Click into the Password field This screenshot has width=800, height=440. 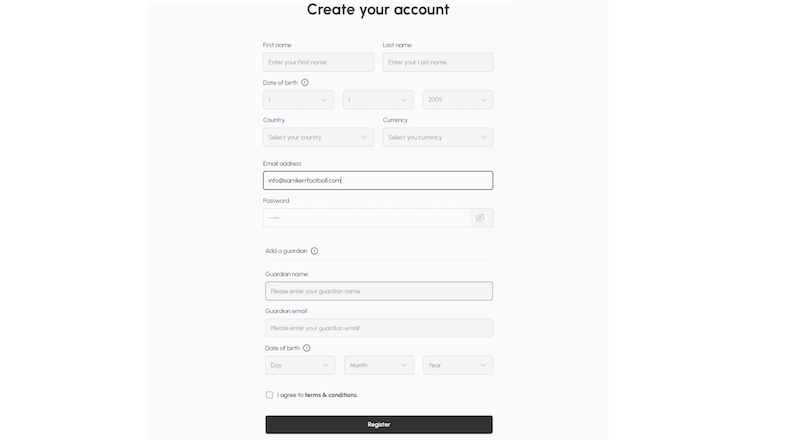[x=366, y=217]
